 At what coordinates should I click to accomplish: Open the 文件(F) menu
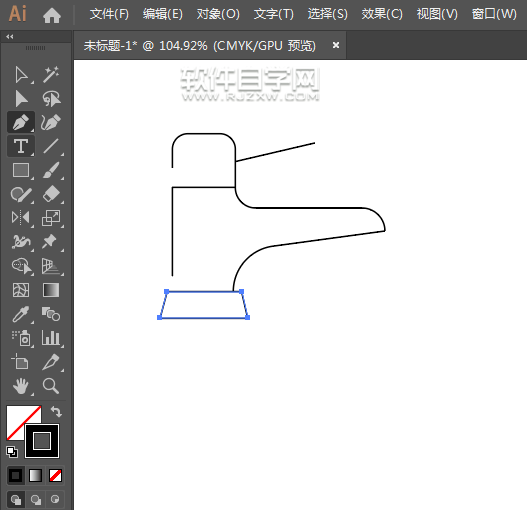tap(109, 14)
